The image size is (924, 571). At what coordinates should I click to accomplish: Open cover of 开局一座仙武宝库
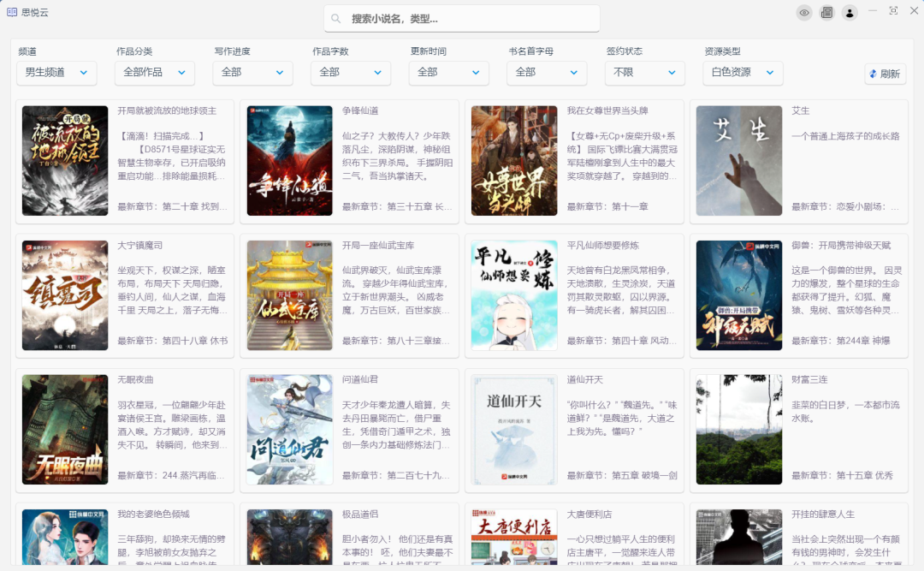coord(289,295)
